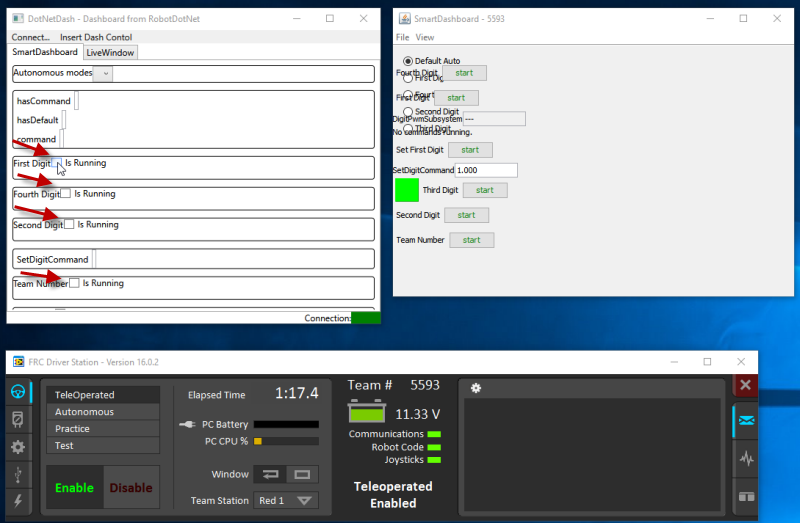Click the messages panel gear icon
This screenshot has width=800, height=523.
coord(476,388)
